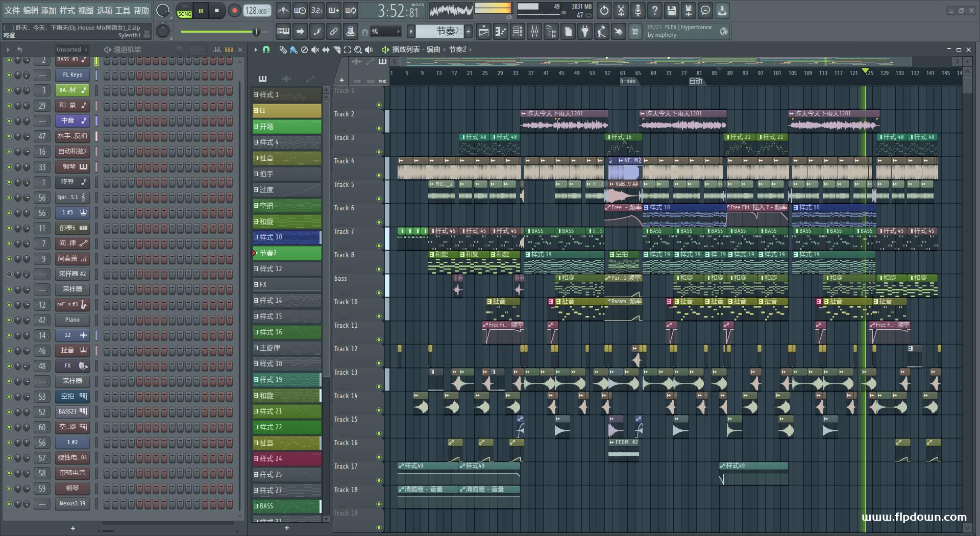This screenshot has height=536, width=980.
Task: Select the slice tool in playlist toolbar
Action: pyautogui.click(x=336, y=50)
